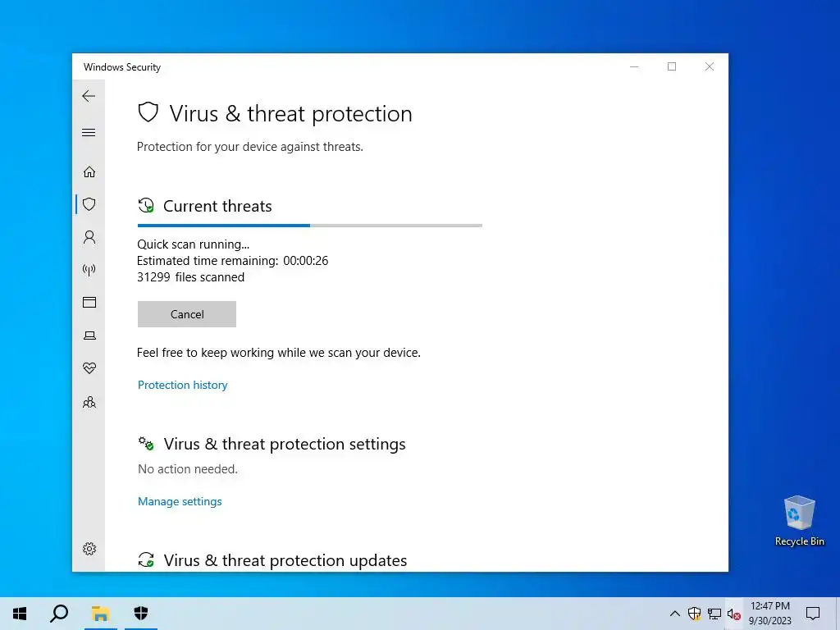Open the Home sidebar icon
Image resolution: width=840 pixels, height=630 pixels.
(x=89, y=172)
